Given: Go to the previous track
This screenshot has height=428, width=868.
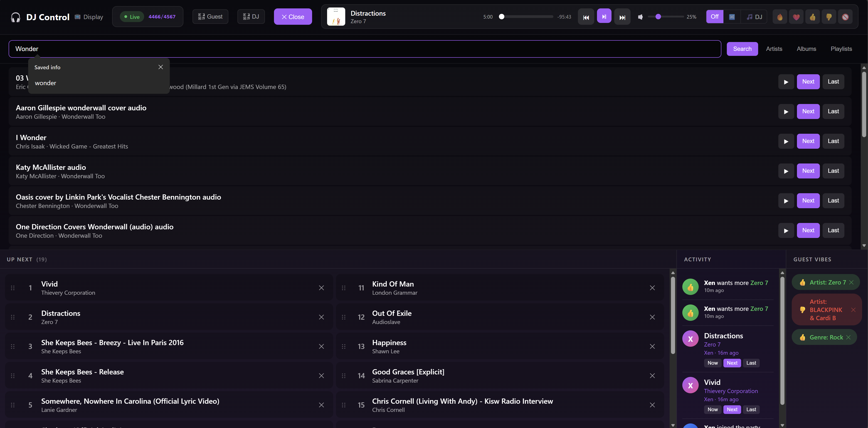Looking at the screenshot, I should [586, 17].
